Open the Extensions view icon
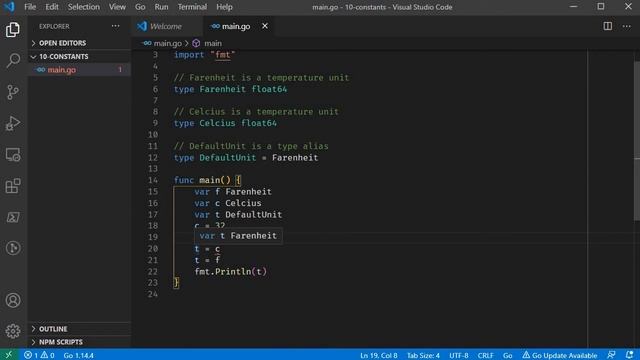This screenshot has height=360, width=640. 13,186
